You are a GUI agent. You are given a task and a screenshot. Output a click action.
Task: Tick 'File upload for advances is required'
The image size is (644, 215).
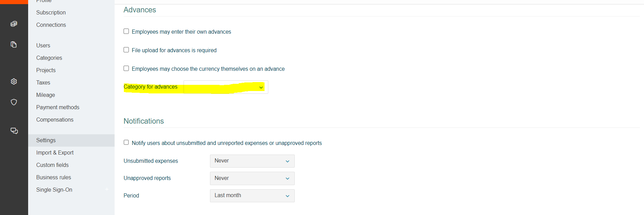(x=126, y=50)
